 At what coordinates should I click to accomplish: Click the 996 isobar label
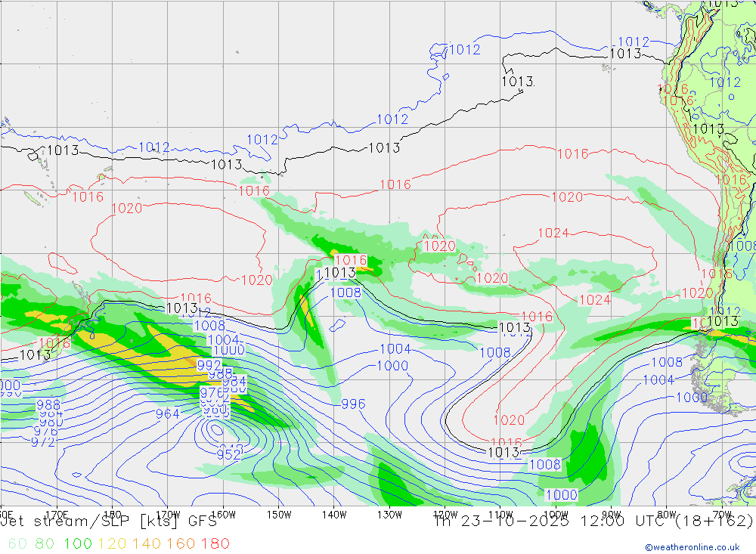point(353,404)
